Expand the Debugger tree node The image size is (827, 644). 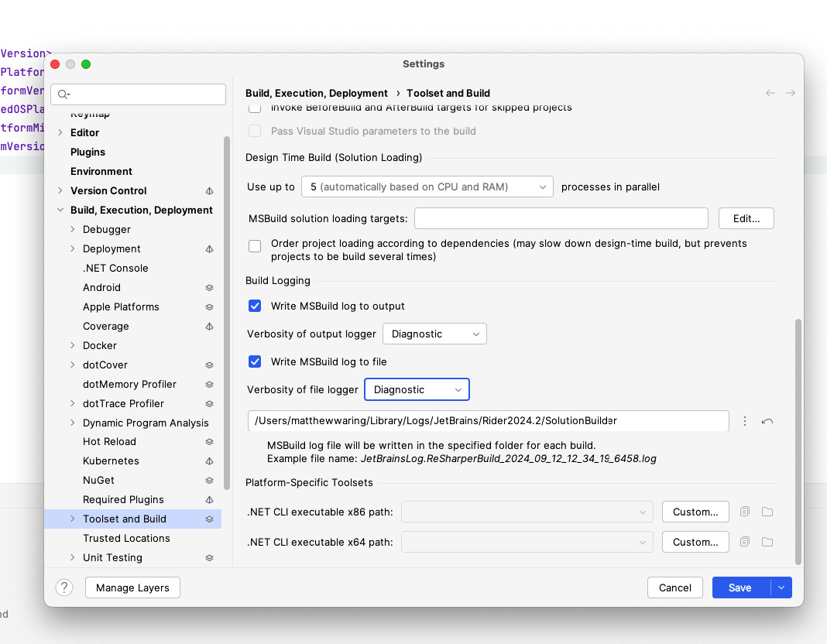pyautogui.click(x=73, y=229)
